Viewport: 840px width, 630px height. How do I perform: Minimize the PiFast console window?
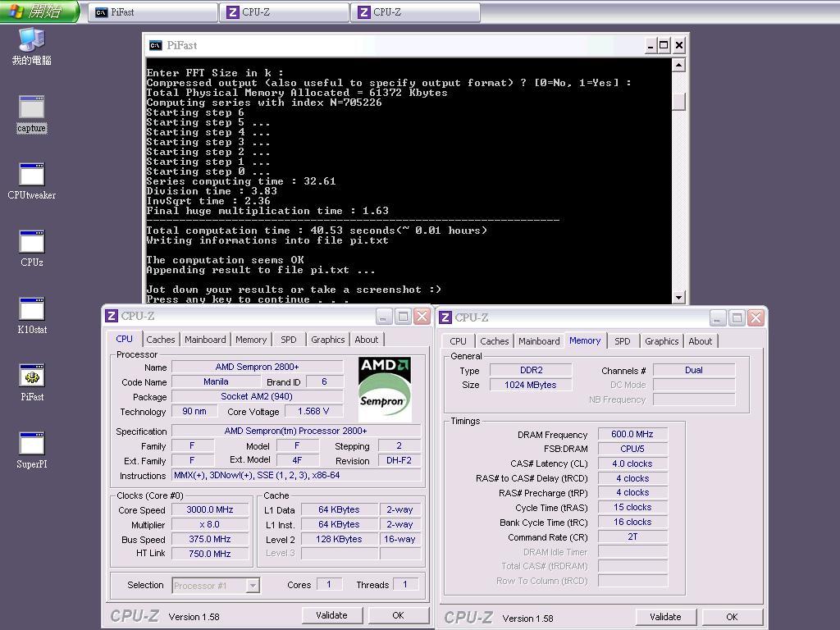(650, 46)
